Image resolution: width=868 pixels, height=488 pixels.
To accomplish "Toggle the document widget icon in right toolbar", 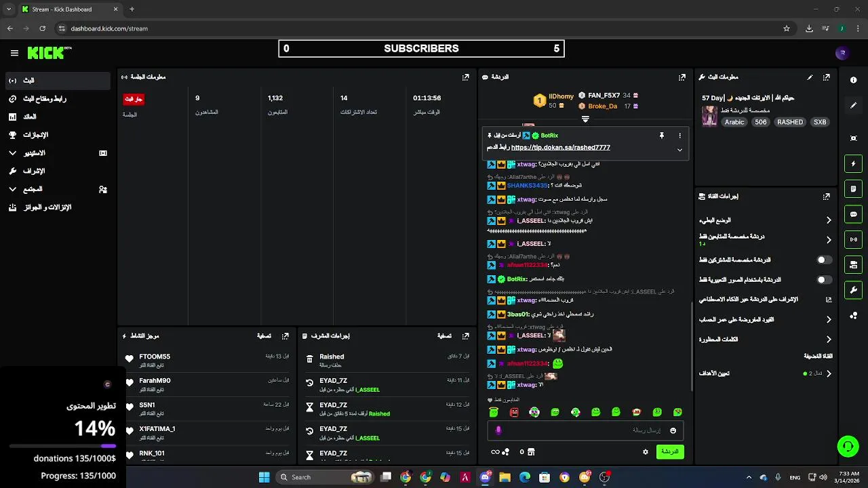I will (853, 189).
